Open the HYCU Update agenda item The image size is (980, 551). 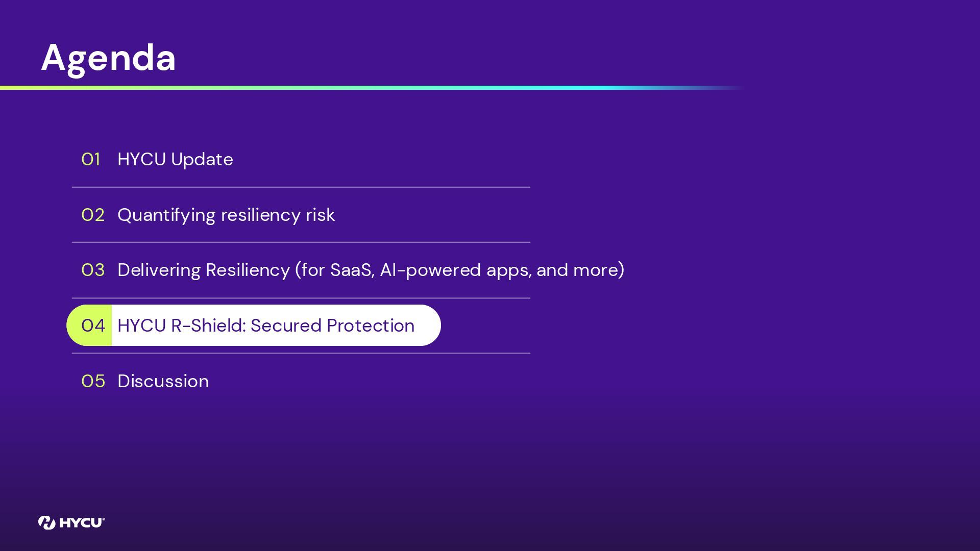coord(175,160)
